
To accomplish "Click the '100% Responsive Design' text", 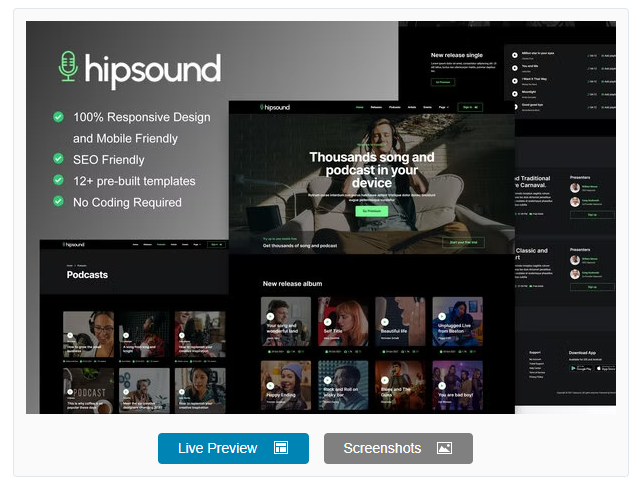I will point(141,117).
